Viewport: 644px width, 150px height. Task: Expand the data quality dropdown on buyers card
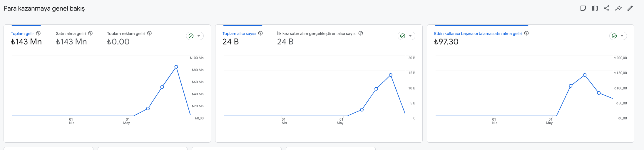tap(407, 36)
